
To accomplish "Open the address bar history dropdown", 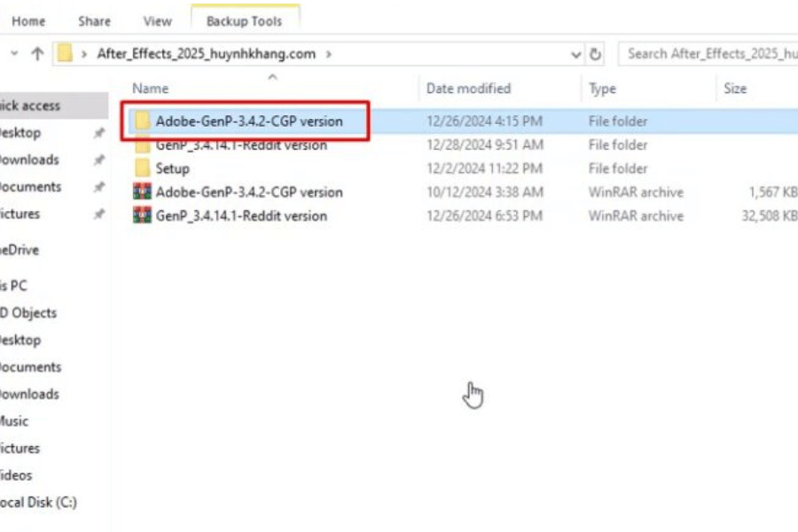I will pyautogui.click(x=576, y=54).
